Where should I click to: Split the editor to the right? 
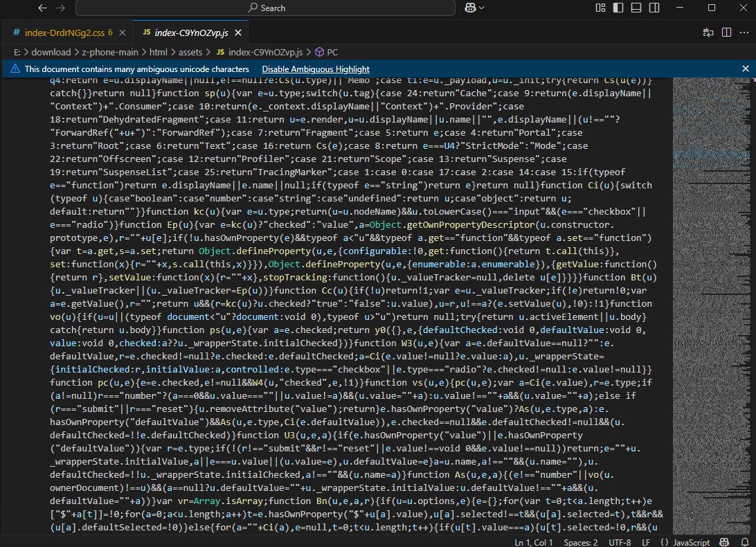click(726, 33)
